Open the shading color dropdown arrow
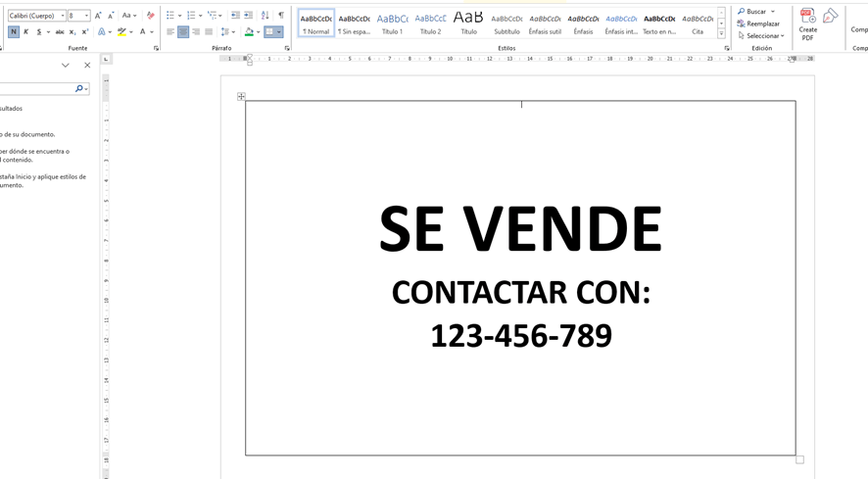868x479 pixels. click(258, 32)
